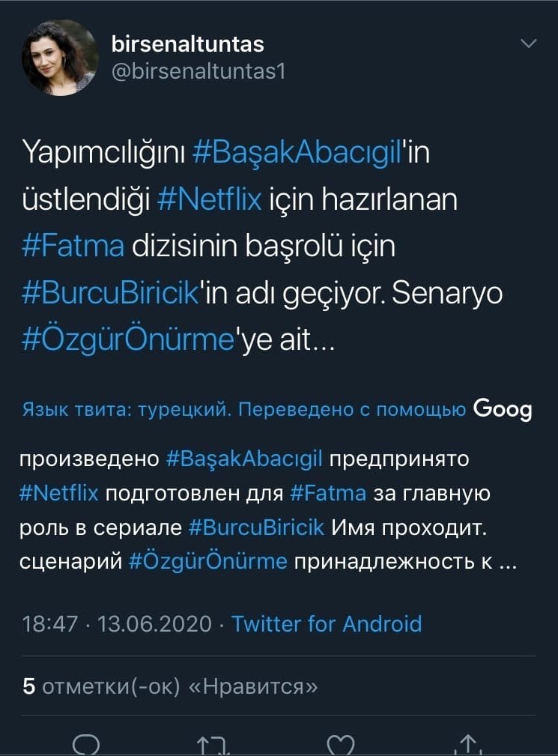Image resolution: width=558 pixels, height=756 pixels.
Task: Like the tweet with the heart icon
Action: click(342, 745)
